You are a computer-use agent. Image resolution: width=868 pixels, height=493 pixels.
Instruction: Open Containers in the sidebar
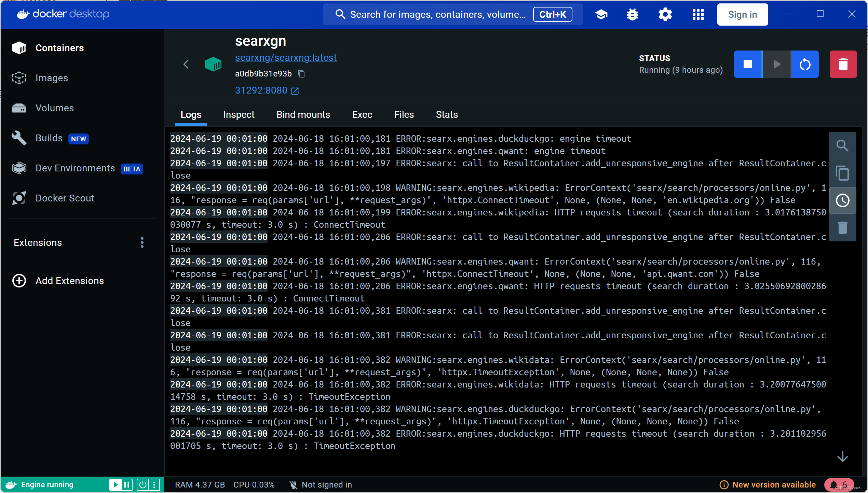[82, 48]
